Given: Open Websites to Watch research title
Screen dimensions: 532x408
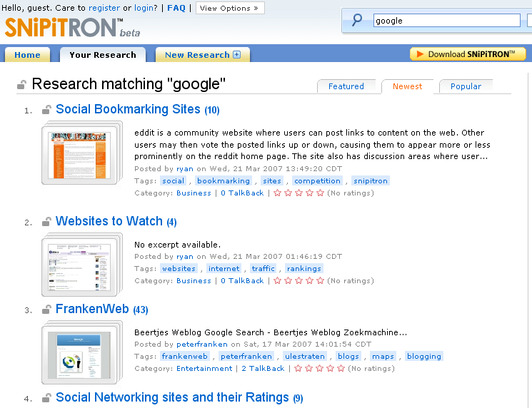Looking at the screenshot, I should [109, 221].
